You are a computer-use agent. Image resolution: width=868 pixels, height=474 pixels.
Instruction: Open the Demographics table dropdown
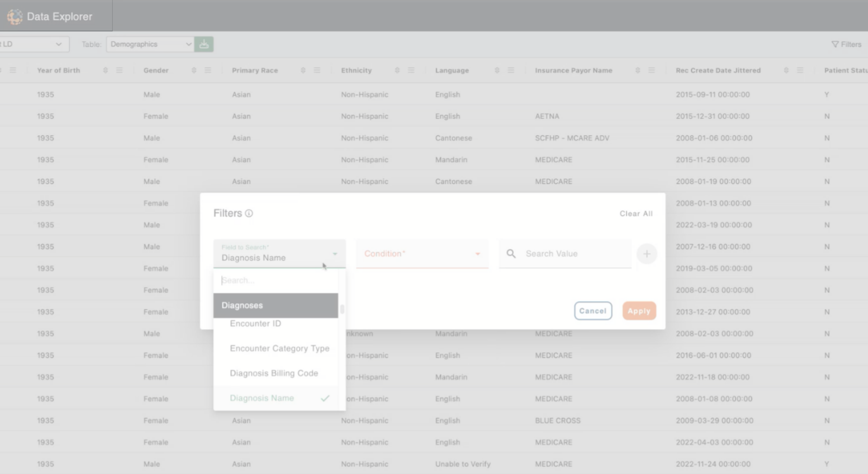(x=150, y=44)
